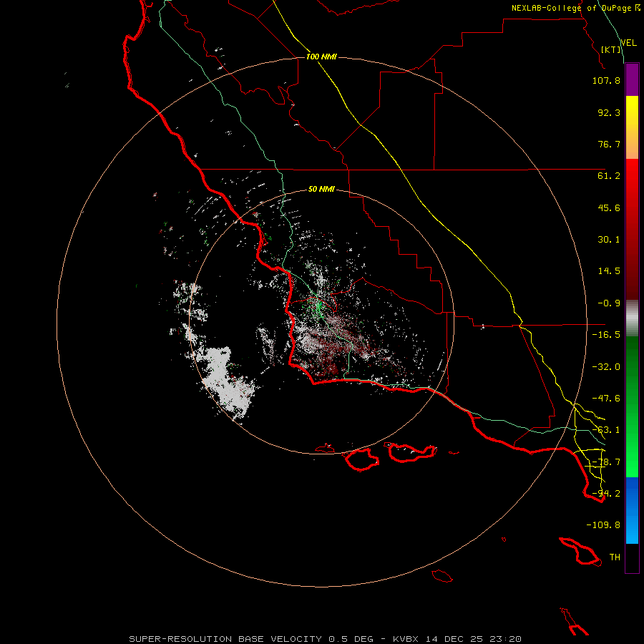Click the blue segment of velocity color bar
644x644 pixels.
632,510
